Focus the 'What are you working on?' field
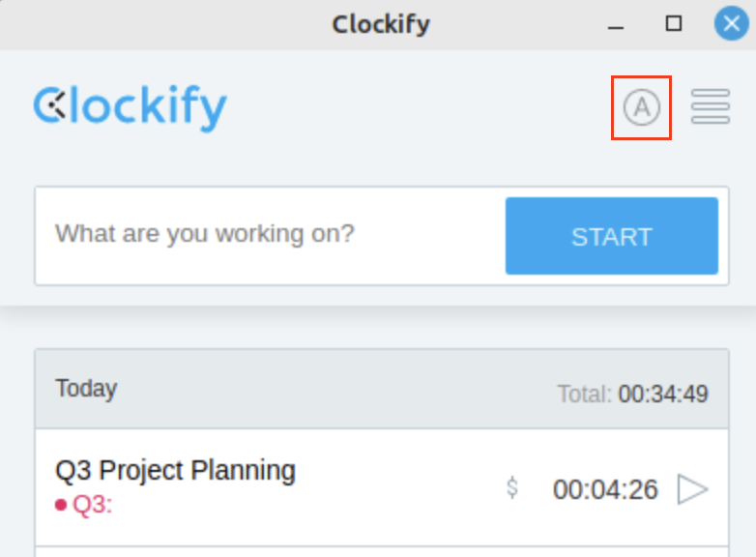The image size is (756, 557). 270,235
